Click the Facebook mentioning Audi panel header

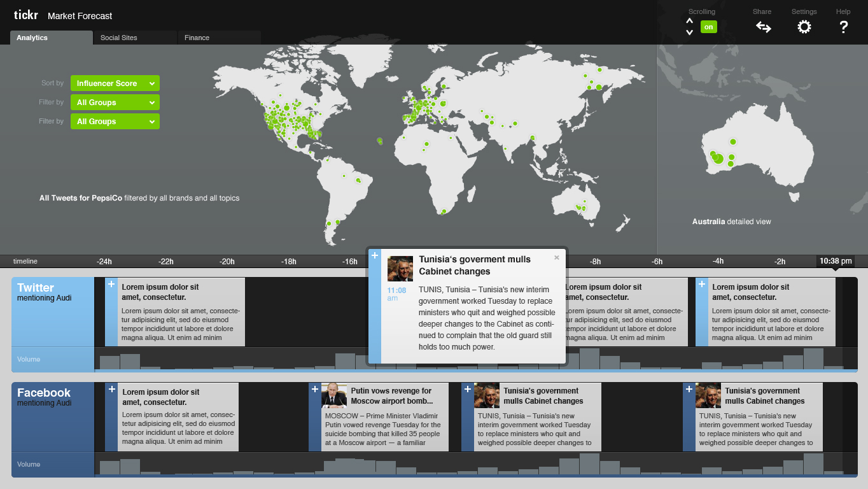click(x=53, y=417)
